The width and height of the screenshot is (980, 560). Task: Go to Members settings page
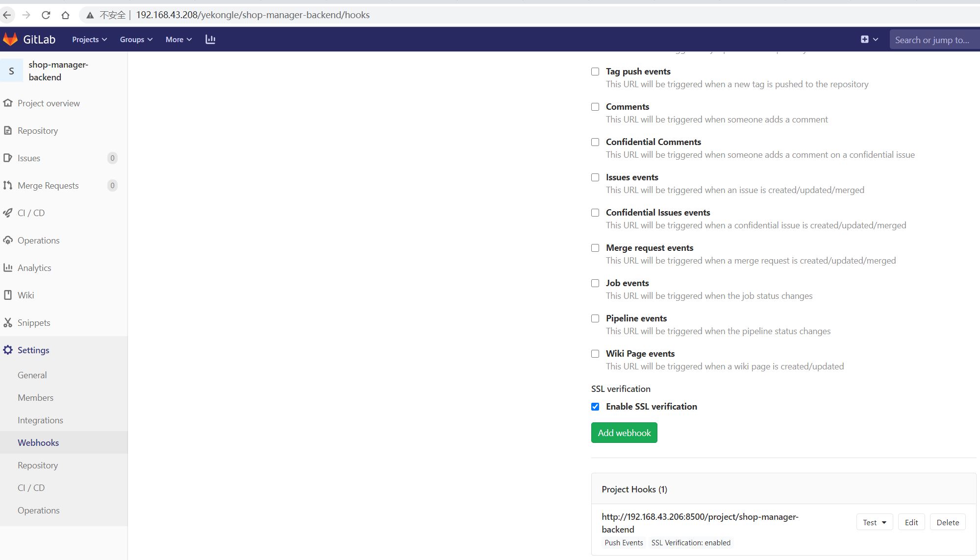[35, 398]
